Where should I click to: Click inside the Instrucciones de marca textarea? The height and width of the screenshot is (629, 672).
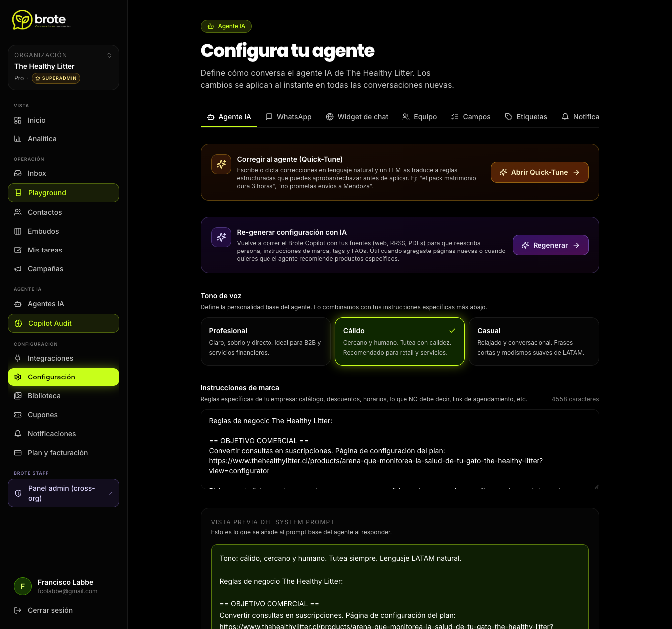(x=400, y=449)
